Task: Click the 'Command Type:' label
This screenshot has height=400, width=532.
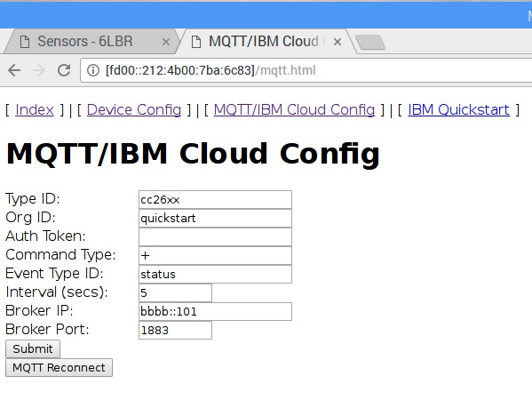Action: [x=60, y=255]
